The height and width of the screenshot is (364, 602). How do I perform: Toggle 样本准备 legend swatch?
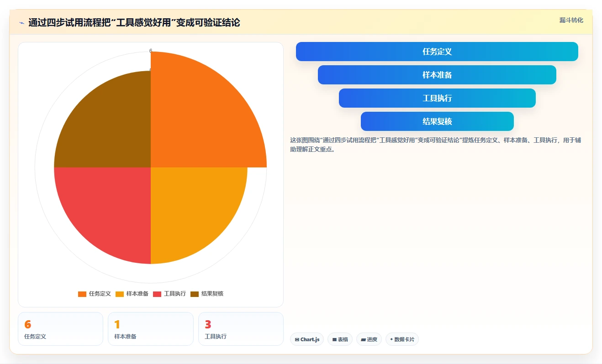click(x=120, y=294)
